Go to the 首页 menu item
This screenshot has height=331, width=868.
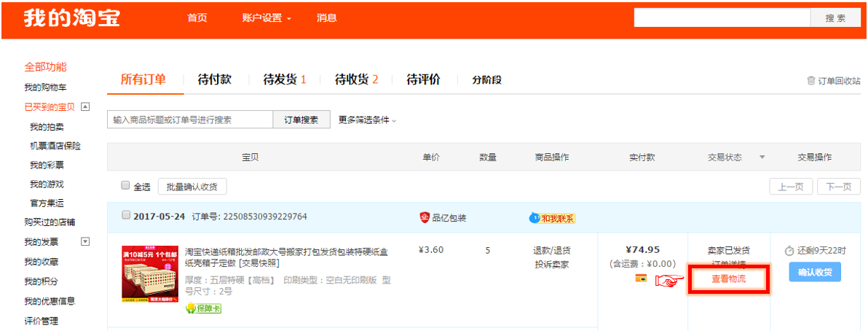coord(197,17)
